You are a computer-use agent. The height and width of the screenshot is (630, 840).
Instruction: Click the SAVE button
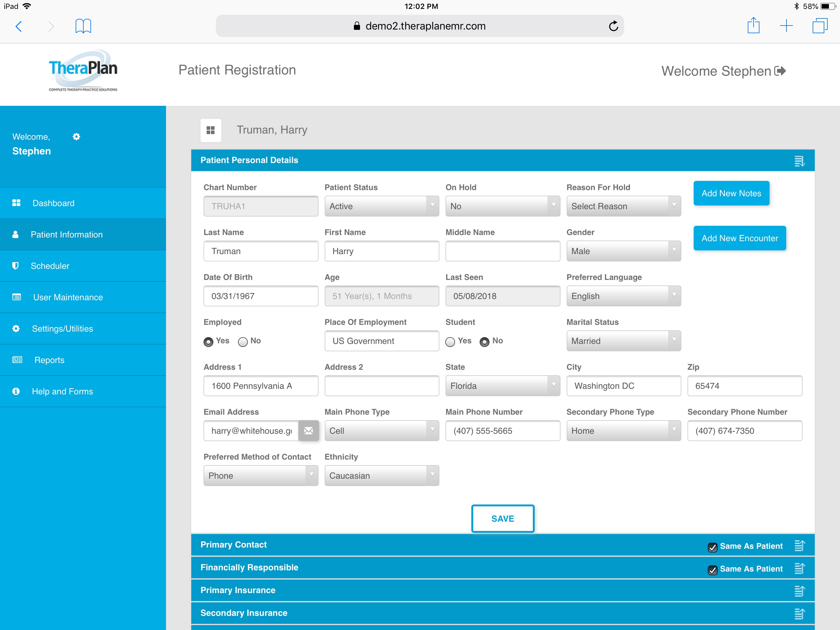(x=502, y=519)
